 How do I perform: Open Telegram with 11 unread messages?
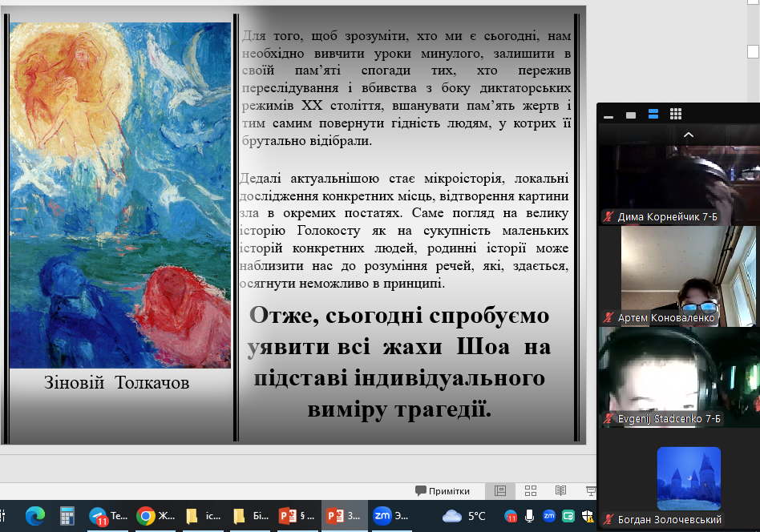[107, 516]
